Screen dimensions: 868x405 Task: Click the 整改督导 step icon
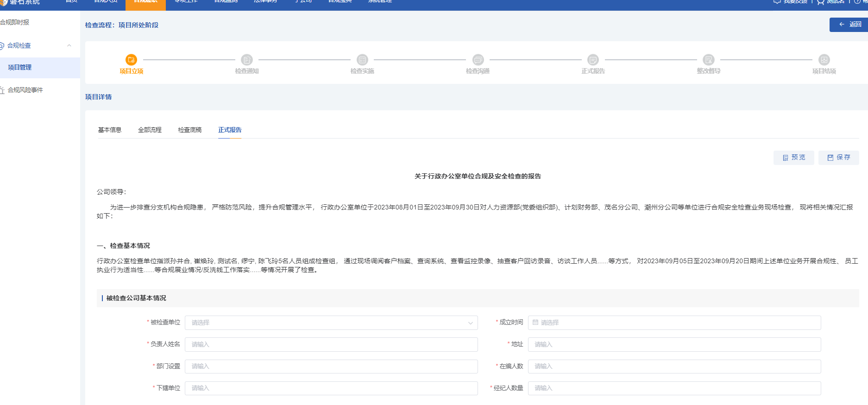click(x=709, y=60)
